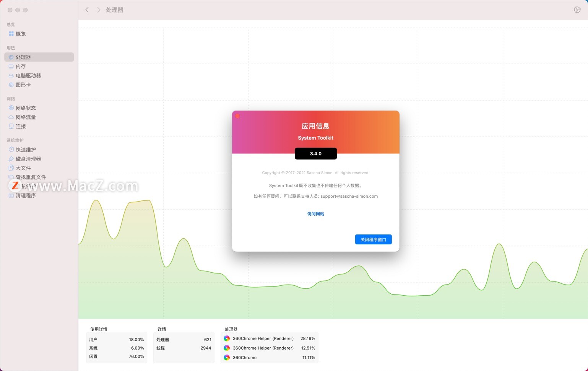588x371 pixels.
Task: Click the 磁盘清理器 disk cleaner icon
Action: 11,159
